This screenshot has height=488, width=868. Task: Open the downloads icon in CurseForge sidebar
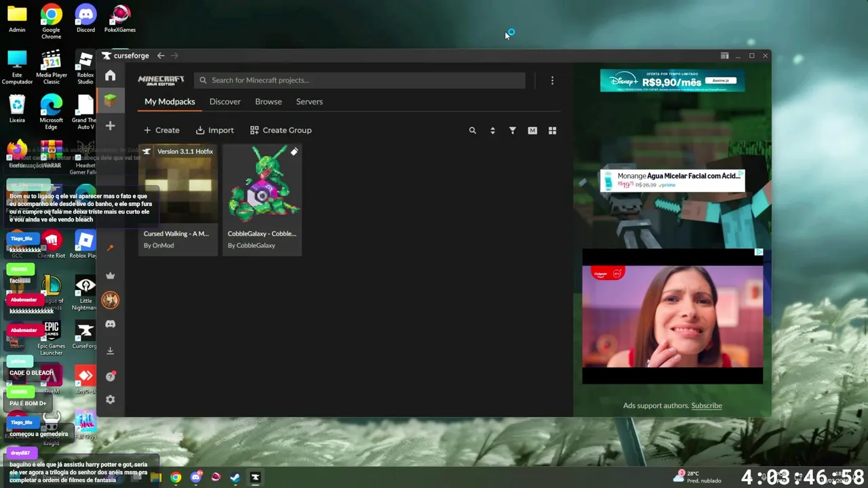110,350
